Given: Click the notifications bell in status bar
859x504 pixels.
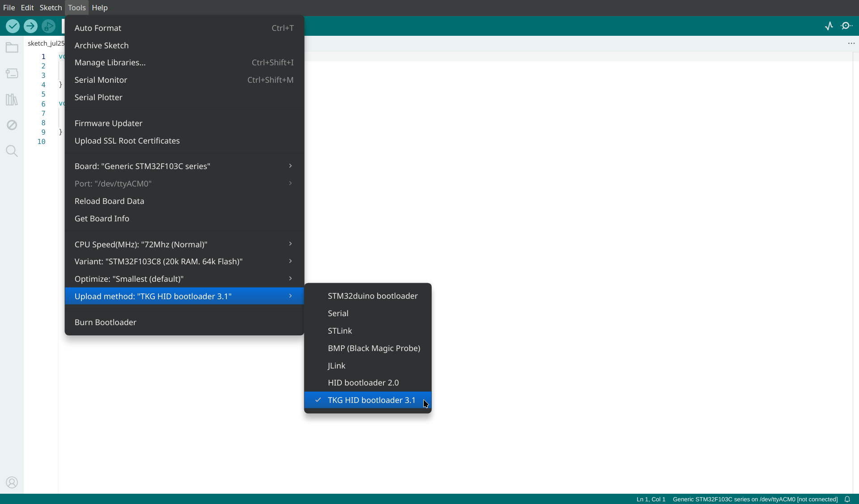Looking at the screenshot, I should coord(847,500).
